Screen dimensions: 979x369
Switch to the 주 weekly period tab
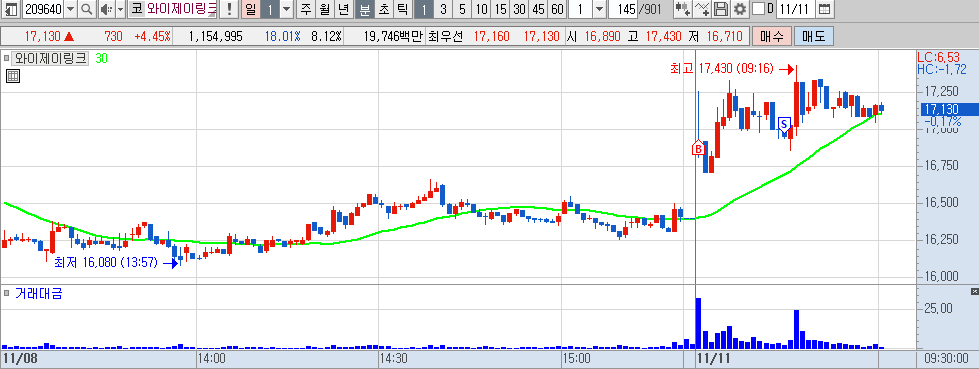(x=305, y=9)
